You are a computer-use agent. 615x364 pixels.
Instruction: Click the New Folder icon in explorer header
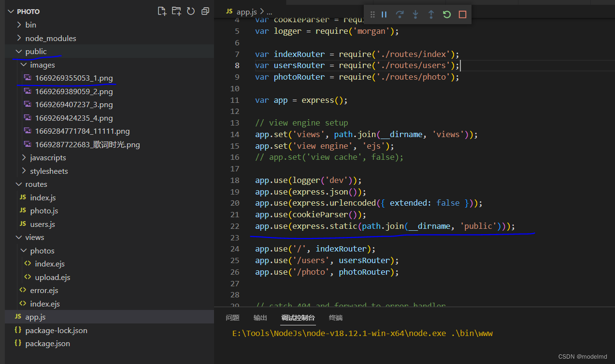tap(176, 11)
